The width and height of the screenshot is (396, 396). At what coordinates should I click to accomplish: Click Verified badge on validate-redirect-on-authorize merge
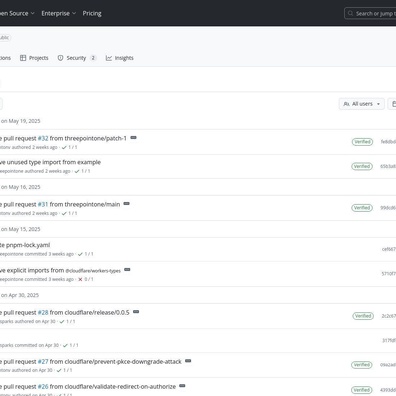tap(362, 390)
